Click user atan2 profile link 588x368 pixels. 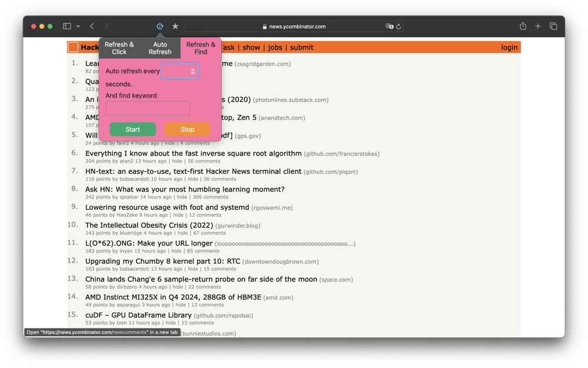126,161
